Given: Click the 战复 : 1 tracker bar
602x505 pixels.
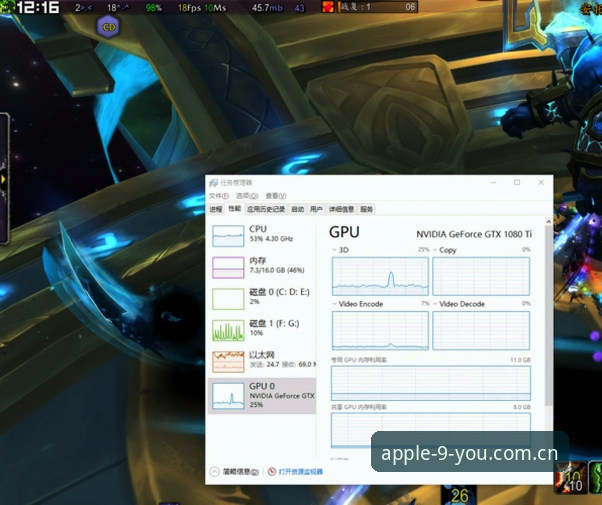Looking at the screenshot, I should tap(377, 7).
